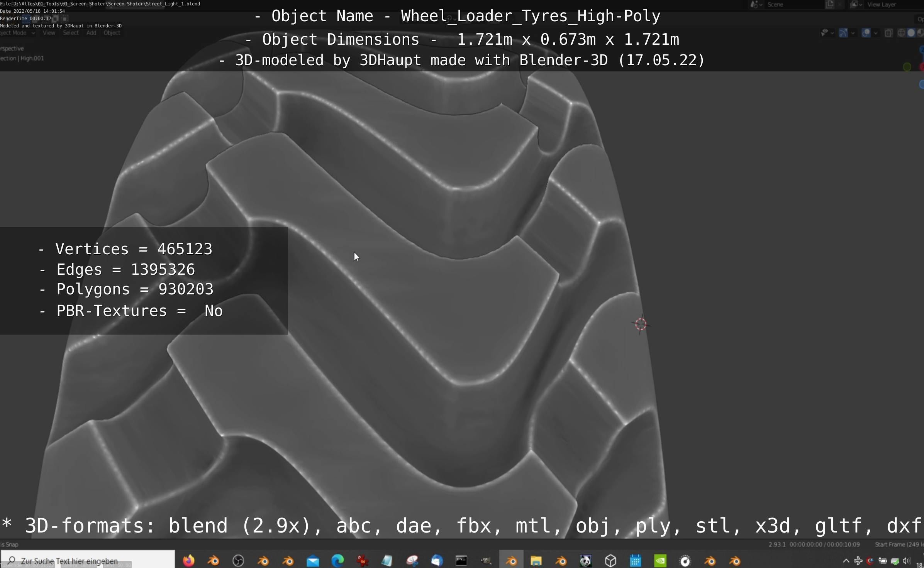The width and height of the screenshot is (924, 568).
Task: Click the new scene icon
Action: tap(829, 5)
